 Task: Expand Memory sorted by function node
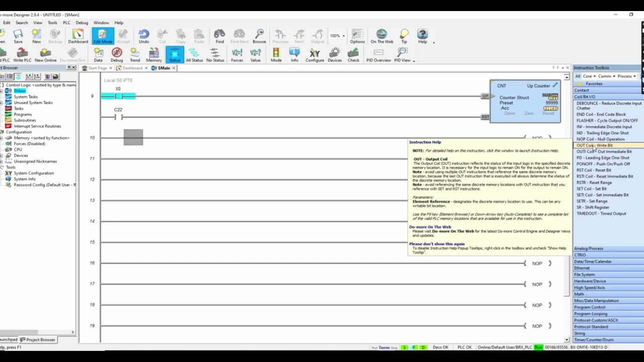(x=2, y=138)
